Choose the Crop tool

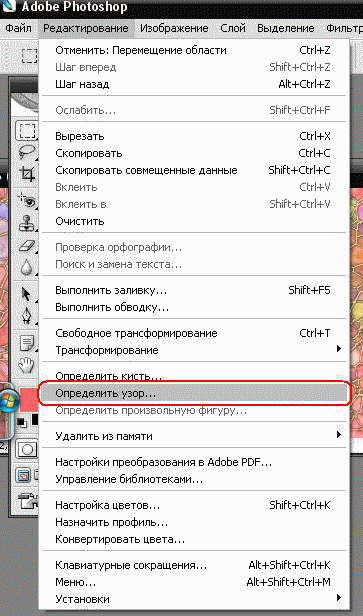pyautogui.click(x=27, y=173)
